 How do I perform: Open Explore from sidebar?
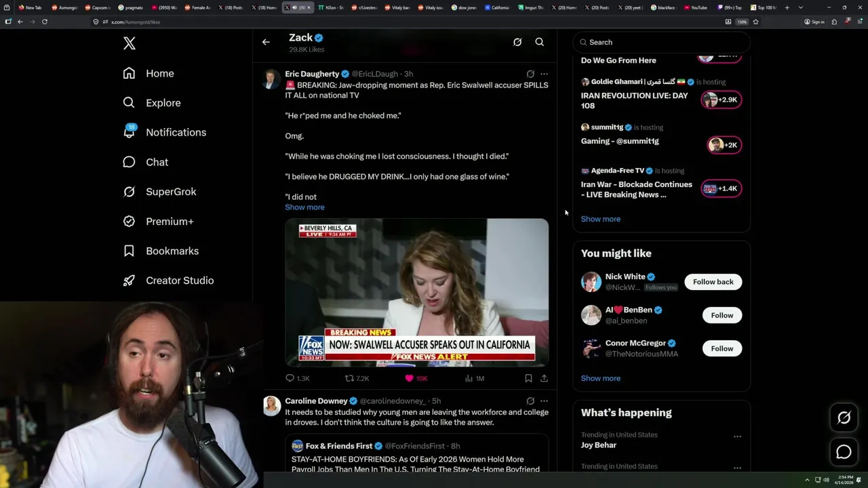(x=152, y=103)
